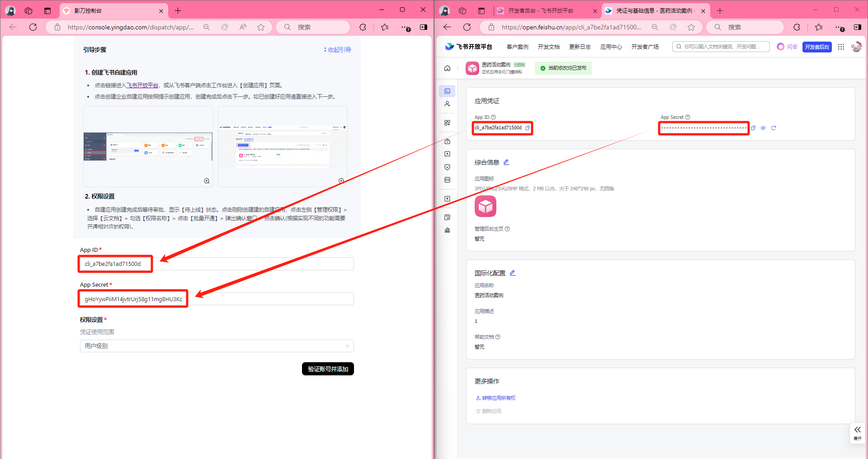Open the bar chart icon in Feishu sidebar
868x459 pixels.
point(447,230)
